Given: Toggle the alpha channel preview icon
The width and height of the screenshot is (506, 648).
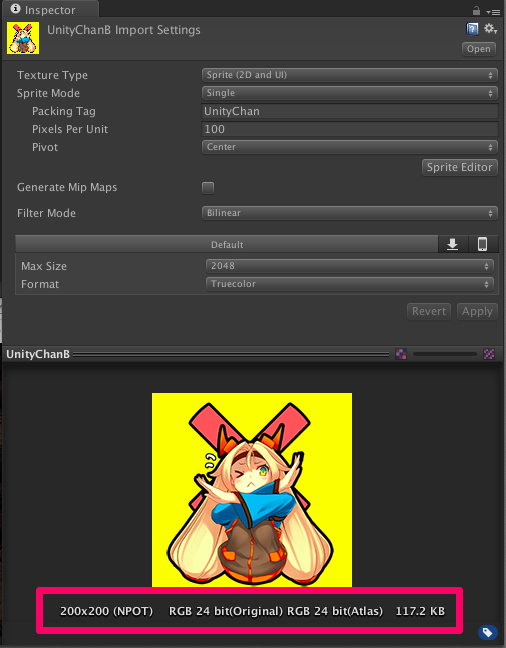Looking at the screenshot, I should click(401, 354).
